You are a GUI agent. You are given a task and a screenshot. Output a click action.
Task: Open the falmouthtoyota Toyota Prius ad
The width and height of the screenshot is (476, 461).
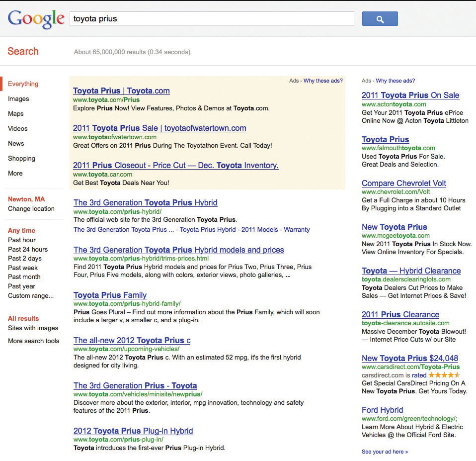pos(385,139)
